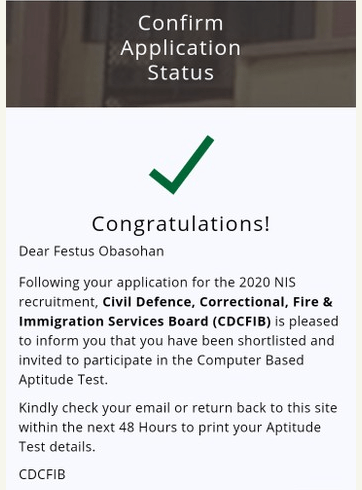Screen dimensions: 362x490
Task: Select the Congratulations! heading
Action: [181, 224]
